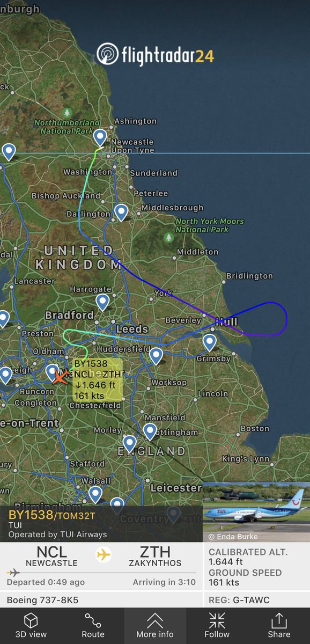This screenshot has width=310, height=644.
Task: Tap the airport pin near Huddersfield
Action: coord(156,356)
